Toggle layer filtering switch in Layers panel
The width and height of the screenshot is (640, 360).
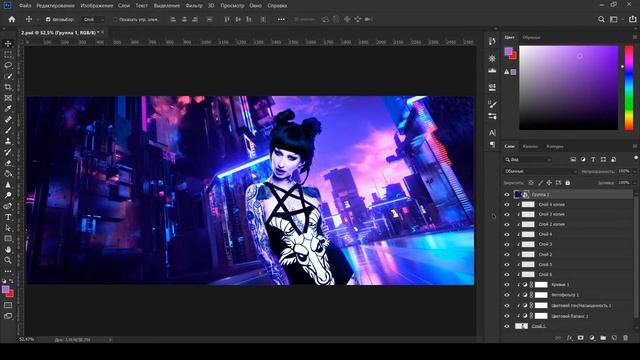pyautogui.click(x=636, y=158)
